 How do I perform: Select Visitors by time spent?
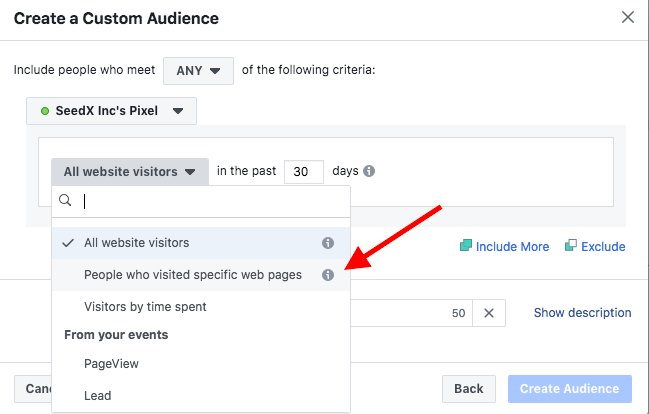click(x=145, y=306)
